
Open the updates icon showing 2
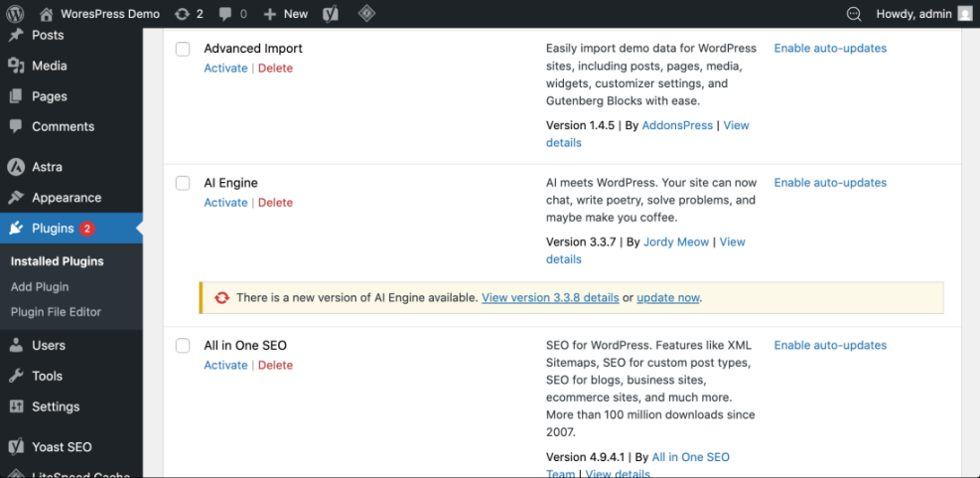click(182, 14)
